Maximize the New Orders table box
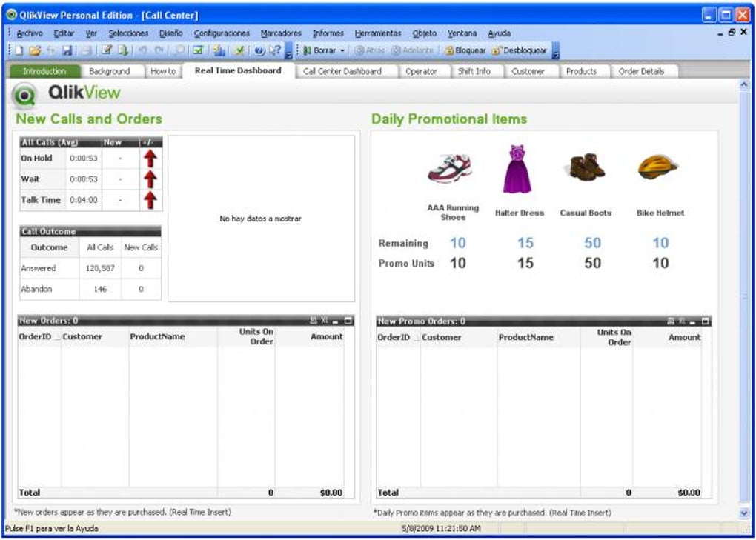This screenshot has width=756, height=540. pos(348,321)
